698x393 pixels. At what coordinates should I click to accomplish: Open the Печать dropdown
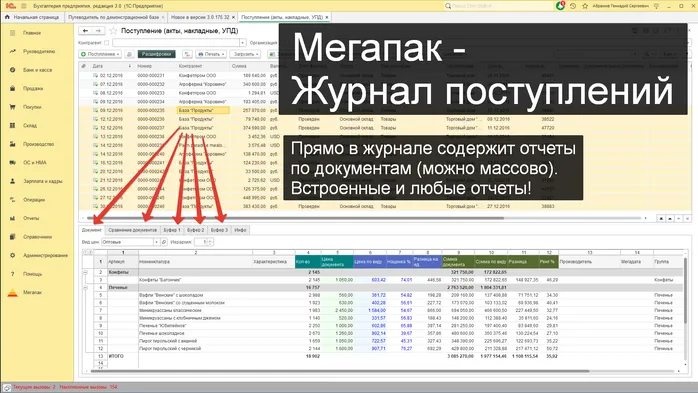tap(211, 54)
